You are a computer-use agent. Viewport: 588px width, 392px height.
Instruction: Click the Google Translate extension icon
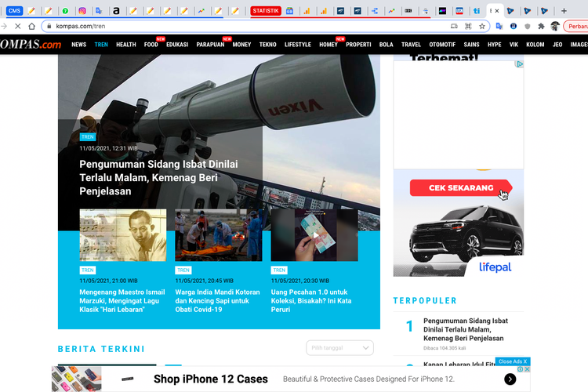499,26
